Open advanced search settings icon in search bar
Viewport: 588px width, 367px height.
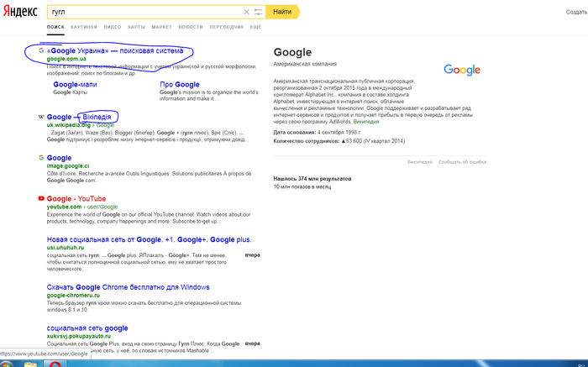(259, 12)
